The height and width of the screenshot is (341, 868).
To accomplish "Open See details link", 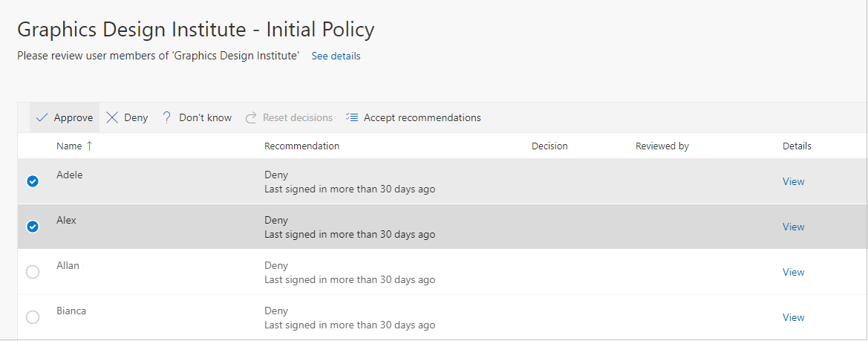I will point(336,56).
